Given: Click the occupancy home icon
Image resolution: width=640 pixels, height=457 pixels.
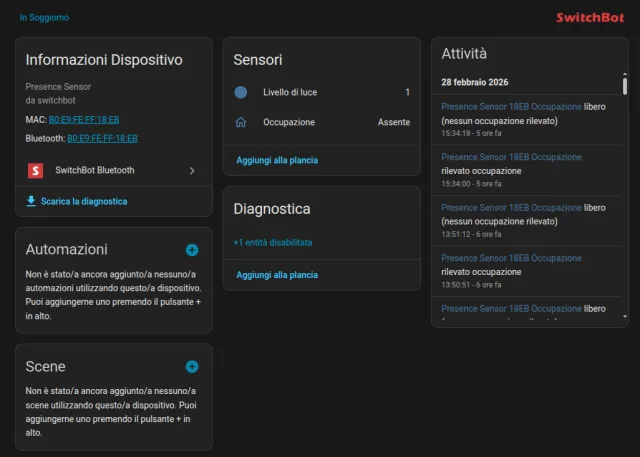Looking at the screenshot, I should coord(240,122).
